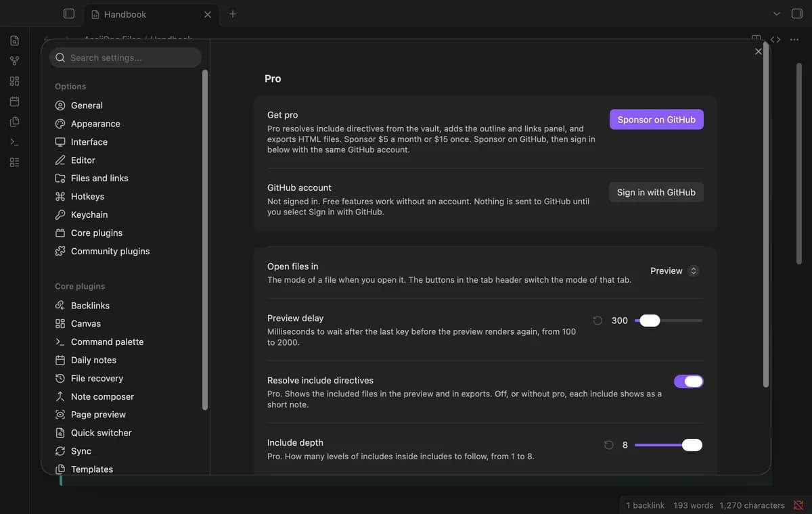Open the tab list chevron in the title bar
Screen dimensions: 812x514
(x=777, y=14)
